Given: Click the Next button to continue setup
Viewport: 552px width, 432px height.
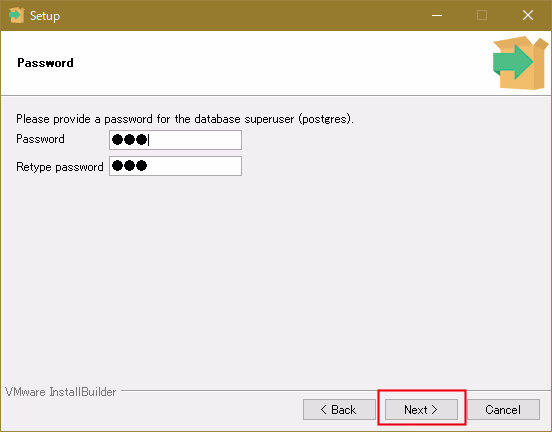Looking at the screenshot, I should point(421,409).
